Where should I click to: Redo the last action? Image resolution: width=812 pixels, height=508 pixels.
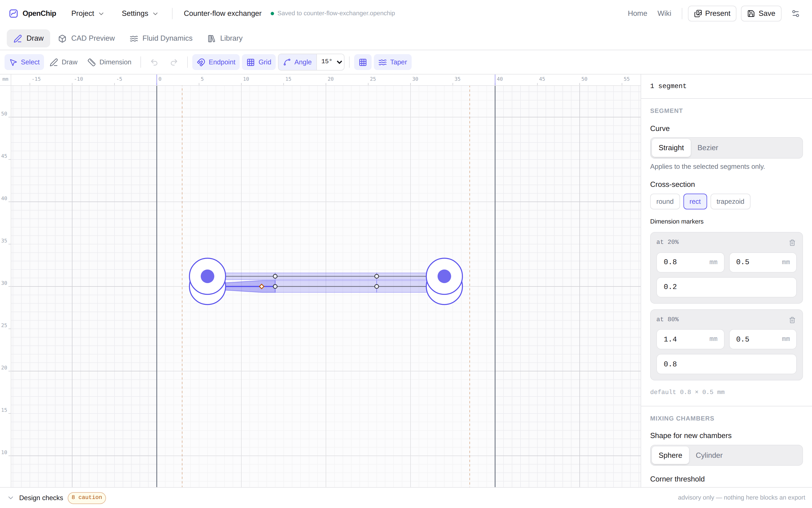pos(174,62)
